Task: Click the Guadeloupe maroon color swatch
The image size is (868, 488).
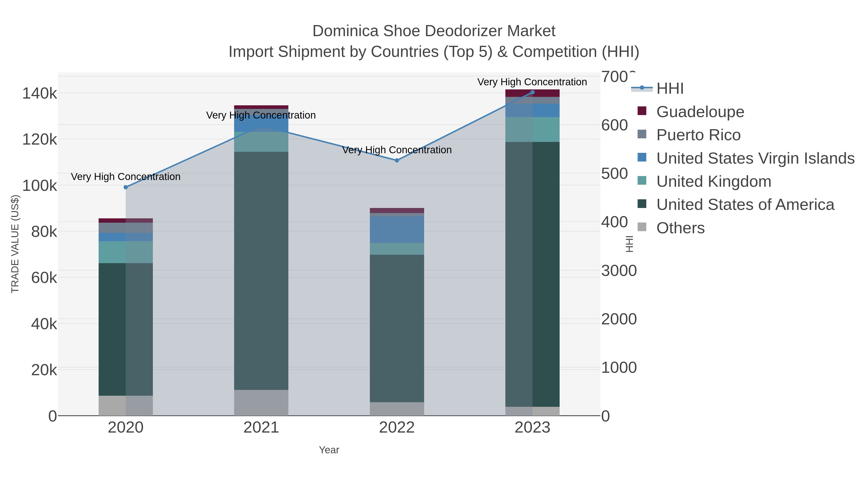Action: (x=642, y=111)
